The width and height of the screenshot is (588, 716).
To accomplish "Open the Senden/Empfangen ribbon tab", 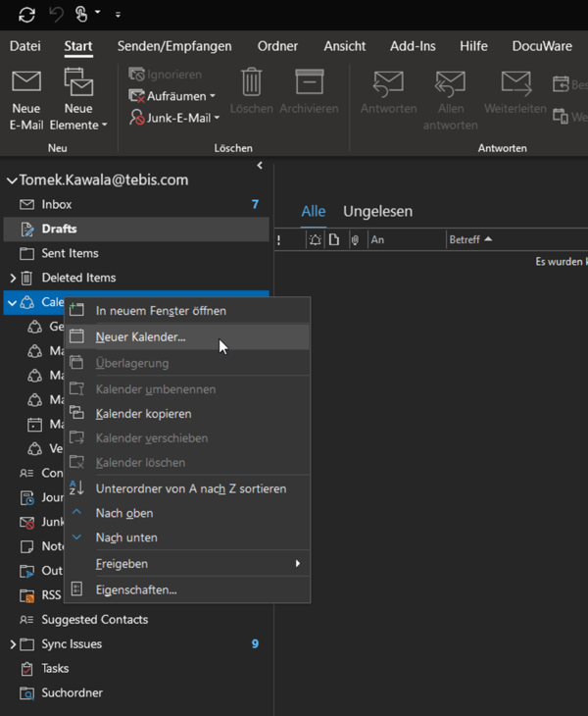I will [174, 46].
